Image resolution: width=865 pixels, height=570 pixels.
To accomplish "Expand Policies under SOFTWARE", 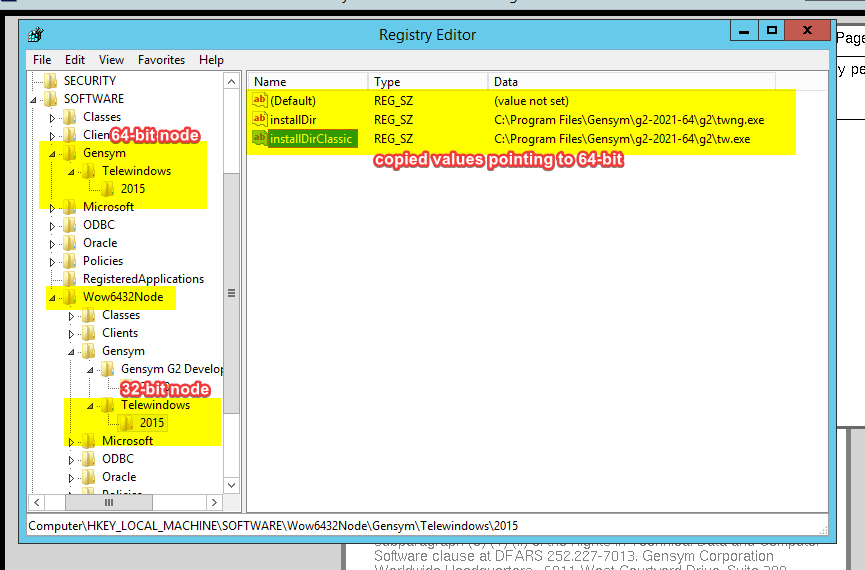I will [52, 262].
